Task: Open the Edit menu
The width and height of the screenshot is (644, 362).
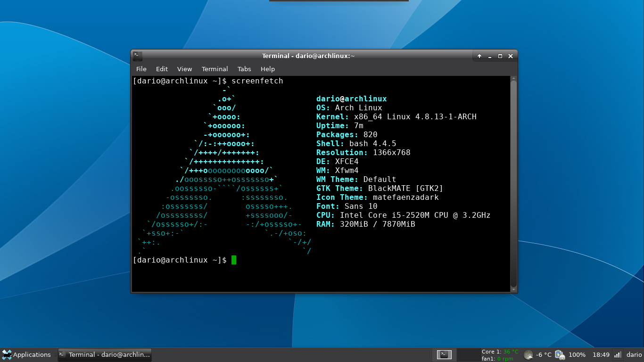Action: point(162,69)
